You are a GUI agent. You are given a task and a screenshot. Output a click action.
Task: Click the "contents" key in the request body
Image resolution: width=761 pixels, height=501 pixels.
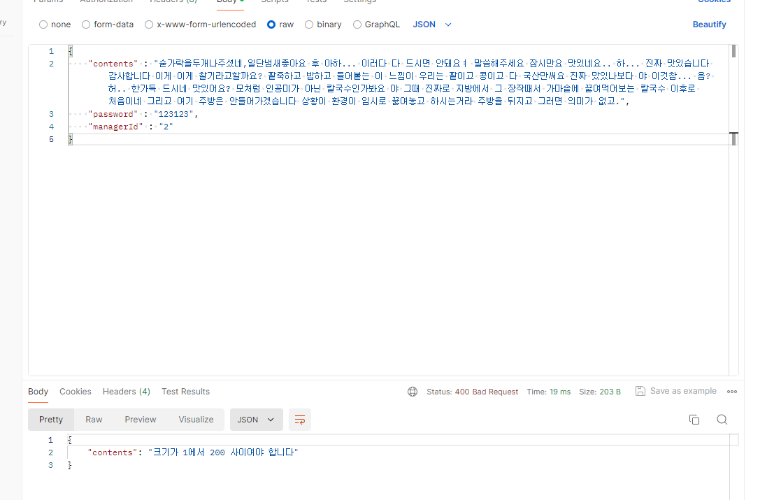pos(113,64)
